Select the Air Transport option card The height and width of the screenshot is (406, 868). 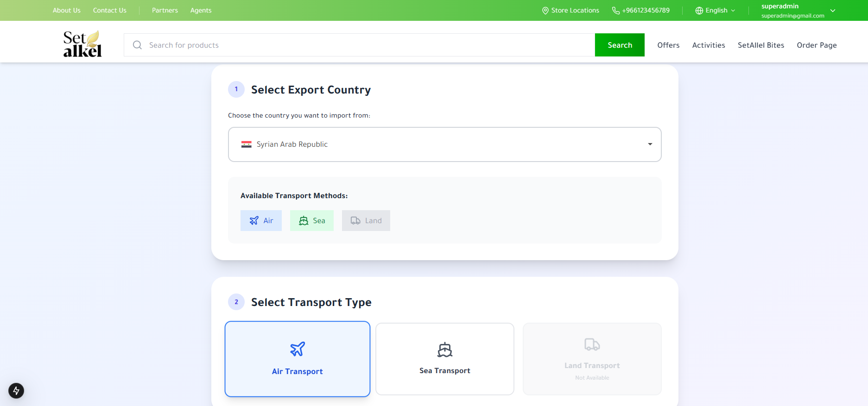pyautogui.click(x=298, y=359)
